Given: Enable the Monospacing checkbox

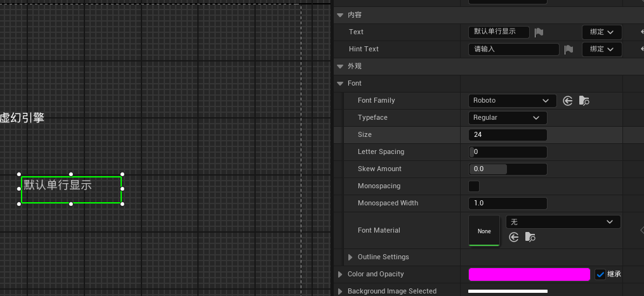Looking at the screenshot, I should (x=474, y=186).
